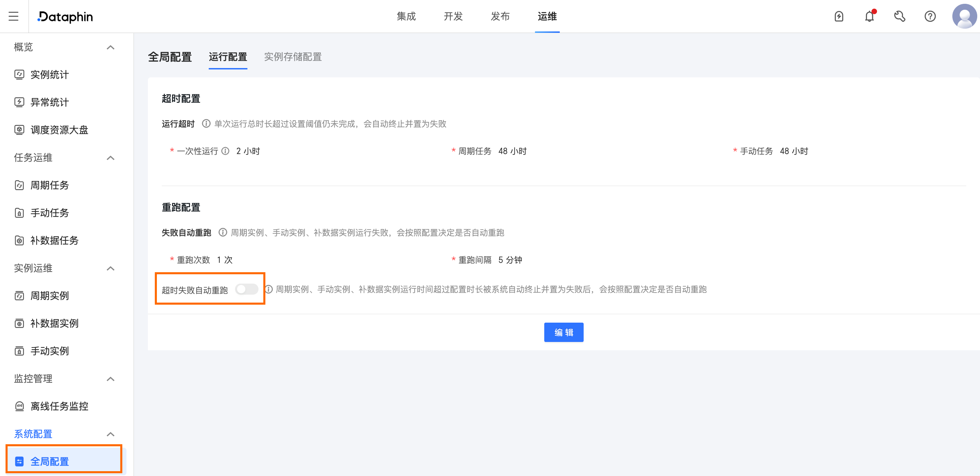The image size is (980, 476).
Task: Click info icon next to 一次性运行
Action: 225,151
